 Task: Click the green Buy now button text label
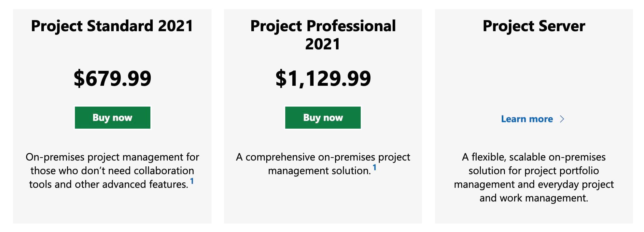tap(113, 117)
